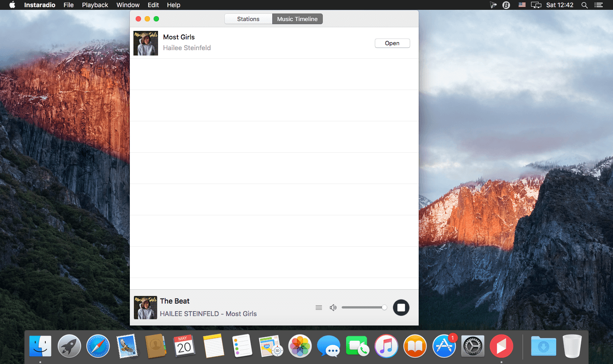Select the Most Girls song title row
This screenshot has width=613, height=364.
[274, 43]
